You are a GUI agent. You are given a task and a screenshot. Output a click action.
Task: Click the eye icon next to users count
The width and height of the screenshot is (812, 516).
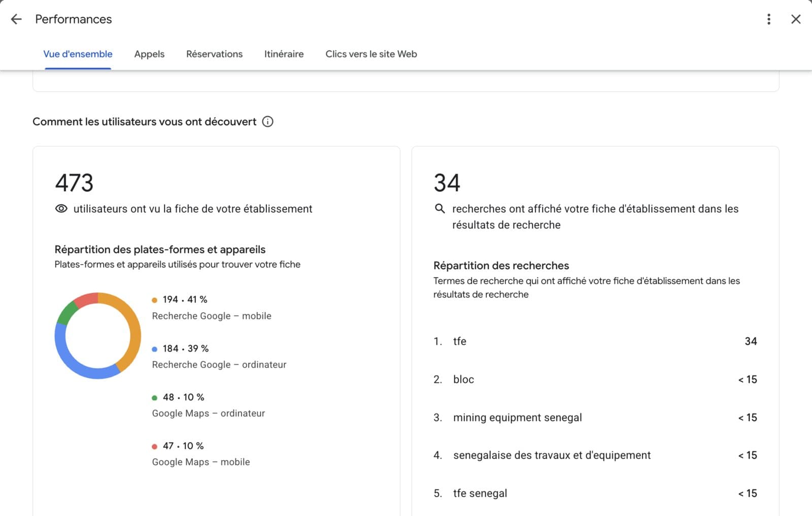pos(61,209)
